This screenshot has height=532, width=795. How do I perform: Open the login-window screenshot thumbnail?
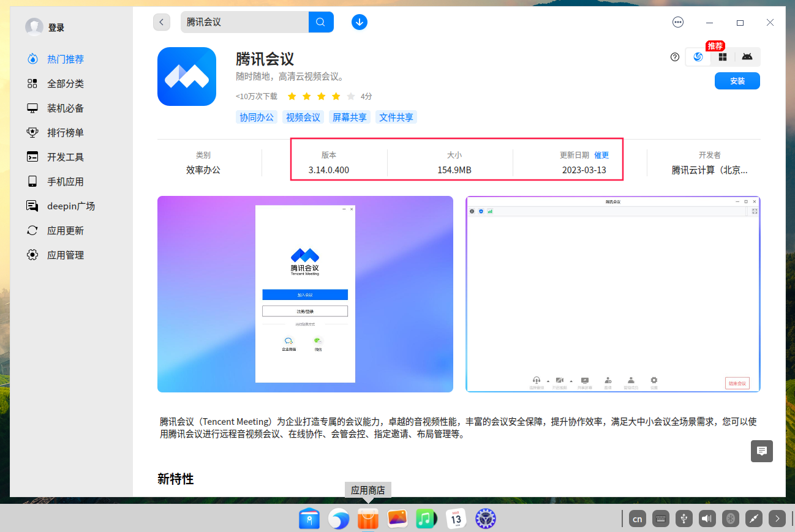point(305,294)
